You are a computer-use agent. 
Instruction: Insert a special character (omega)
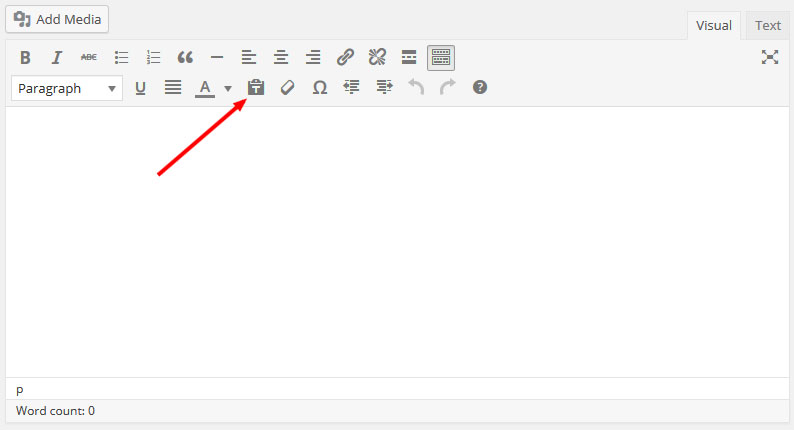click(320, 88)
